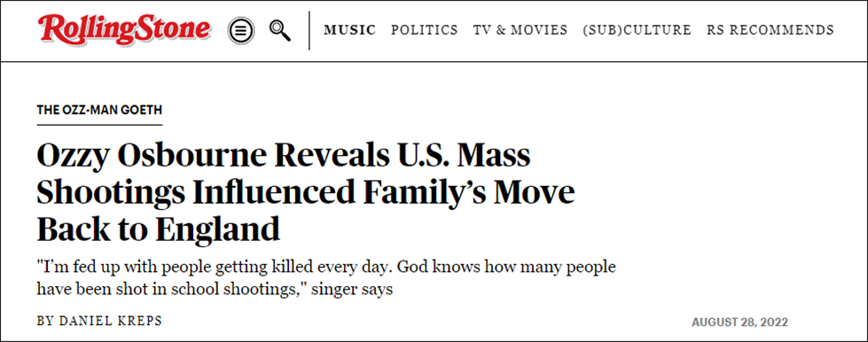Navigate to (Sub)Culture section

(x=637, y=30)
